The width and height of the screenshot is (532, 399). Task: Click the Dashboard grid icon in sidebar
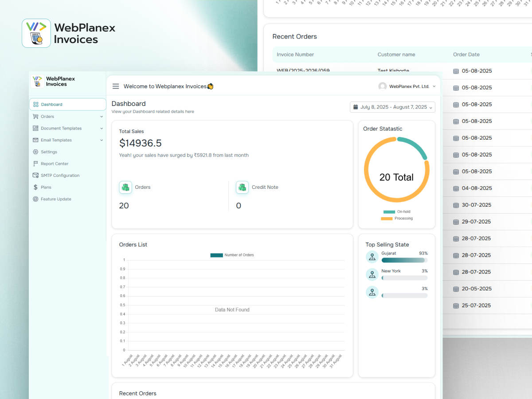[x=36, y=105]
